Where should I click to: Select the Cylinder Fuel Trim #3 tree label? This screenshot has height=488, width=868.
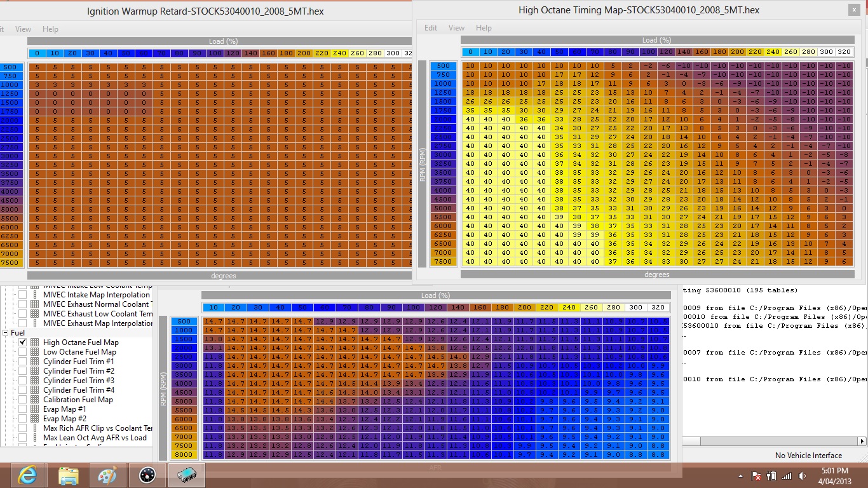tap(79, 381)
